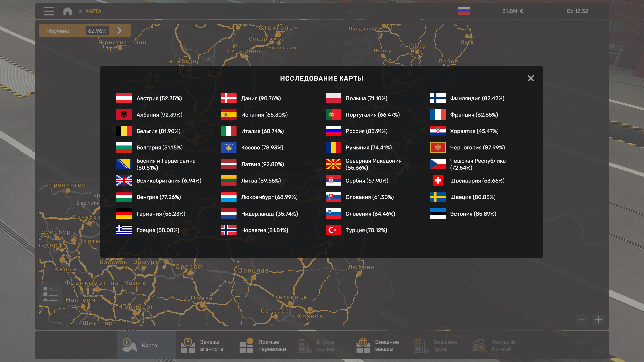This screenshot has width=644, height=362.
Task: Click Текущий Конвой button
Action: pos(494,345)
